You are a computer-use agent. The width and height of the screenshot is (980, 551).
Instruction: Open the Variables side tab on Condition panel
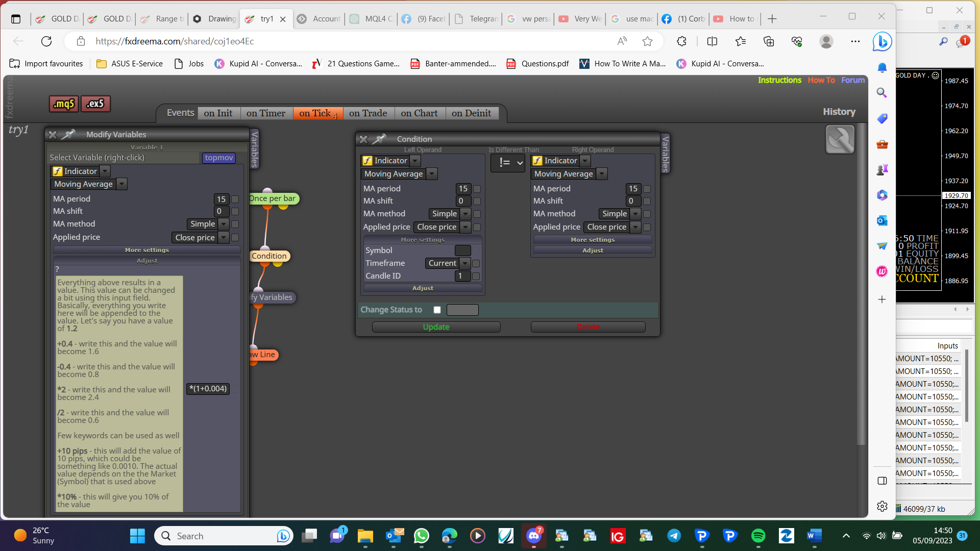click(665, 154)
